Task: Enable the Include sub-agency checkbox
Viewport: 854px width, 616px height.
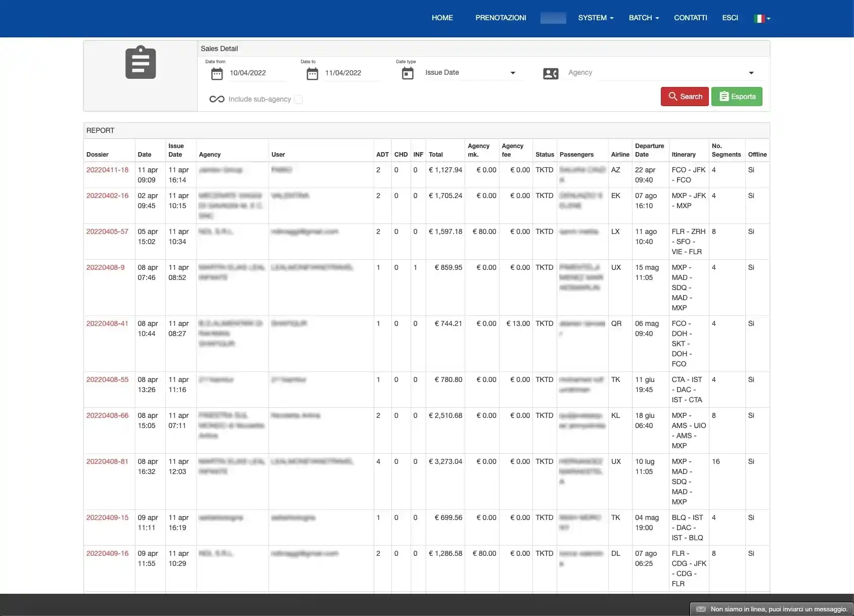Action: click(298, 99)
